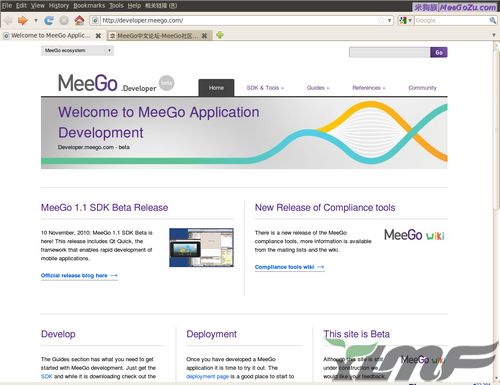Open the address bar history dropdown arrow

click(389, 21)
